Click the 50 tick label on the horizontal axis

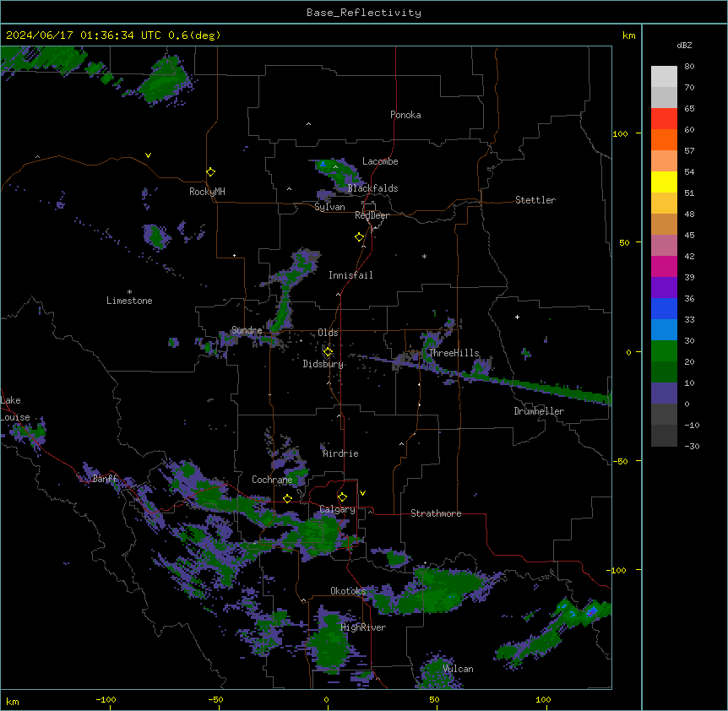tap(434, 699)
